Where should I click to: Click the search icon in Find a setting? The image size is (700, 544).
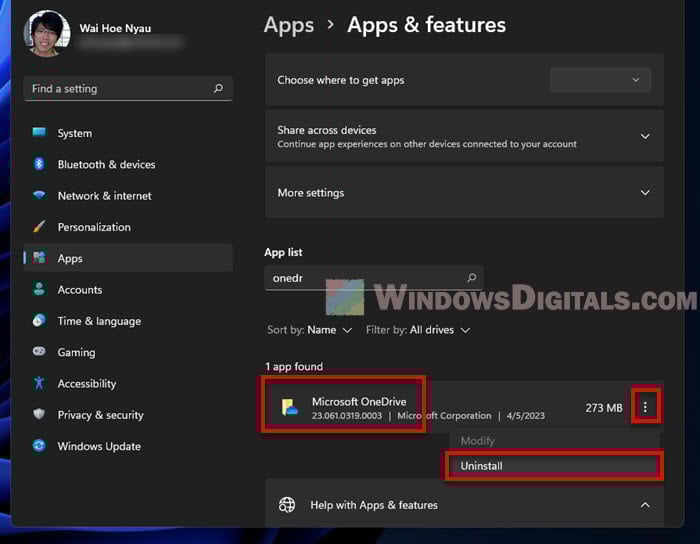(x=218, y=88)
